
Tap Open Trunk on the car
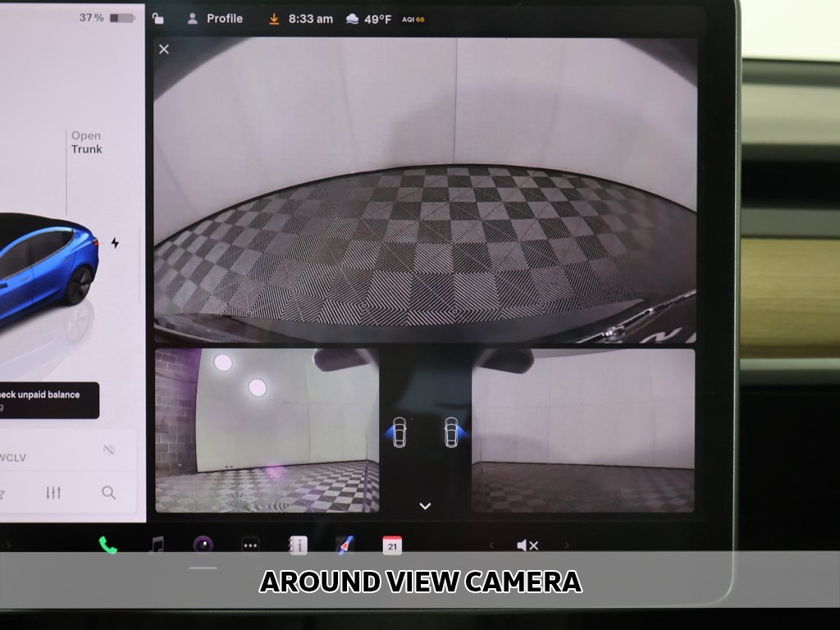[86, 143]
